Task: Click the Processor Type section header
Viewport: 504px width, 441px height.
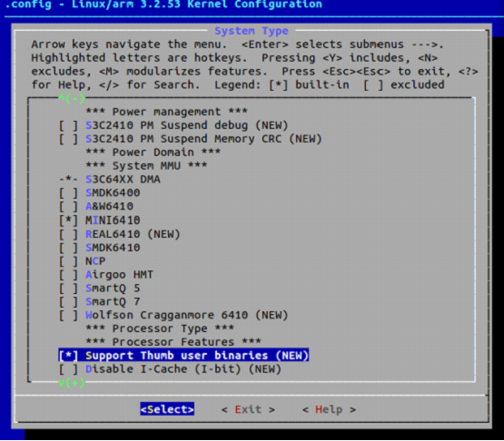Action: (160, 328)
